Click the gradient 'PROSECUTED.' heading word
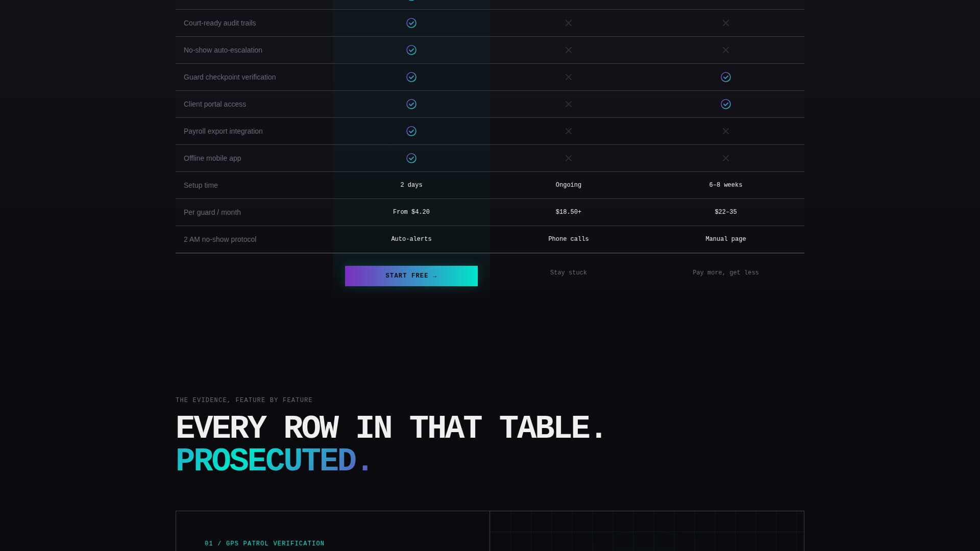This screenshot has height=551, width=980. [x=273, y=460]
